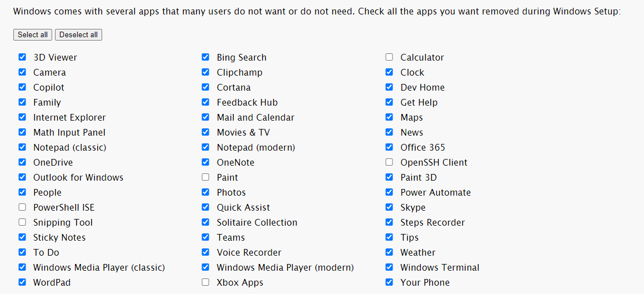
Task: Click the Select all button
Action: point(33,35)
